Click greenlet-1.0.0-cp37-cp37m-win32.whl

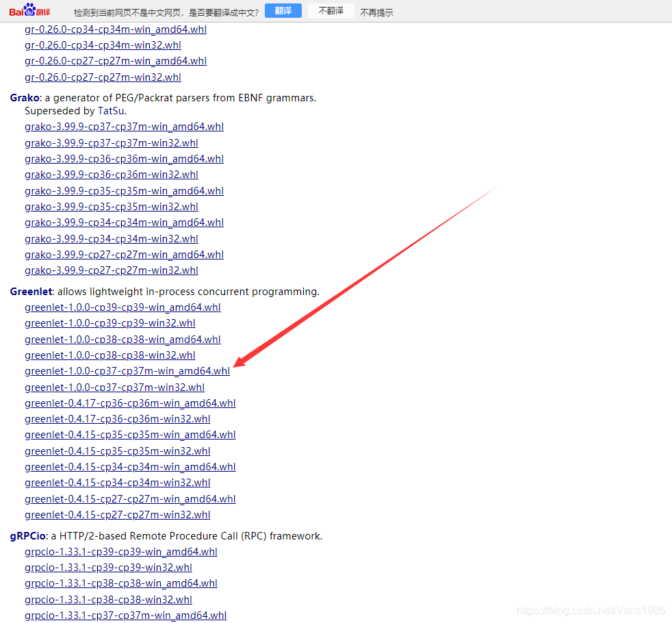point(115,388)
